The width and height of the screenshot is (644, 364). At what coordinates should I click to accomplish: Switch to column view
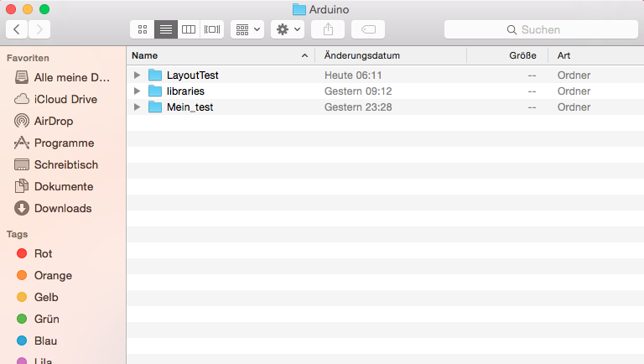pos(189,29)
